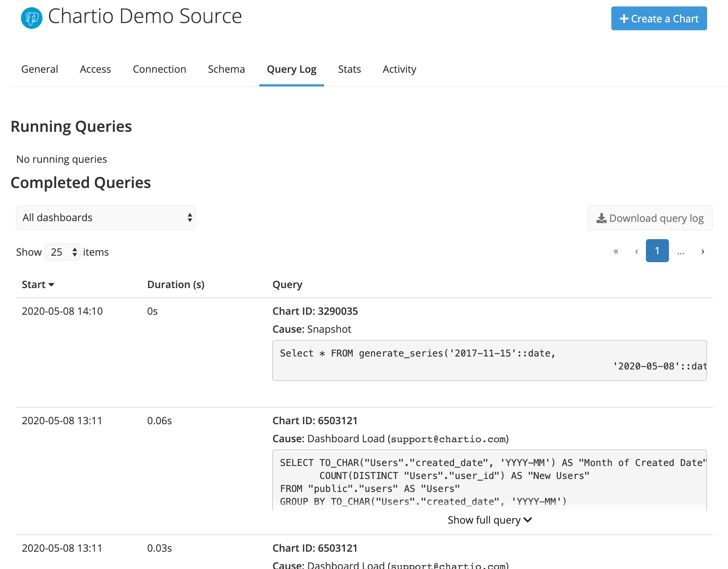Click page number 1 button

pyautogui.click(x=657, y=251)
